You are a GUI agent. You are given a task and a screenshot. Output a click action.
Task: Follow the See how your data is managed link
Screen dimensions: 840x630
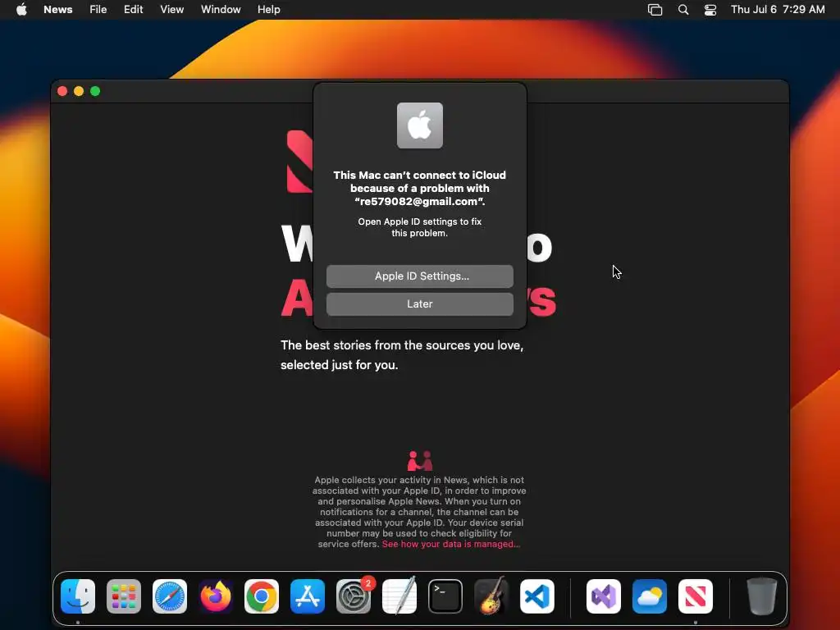pos(450,544)
